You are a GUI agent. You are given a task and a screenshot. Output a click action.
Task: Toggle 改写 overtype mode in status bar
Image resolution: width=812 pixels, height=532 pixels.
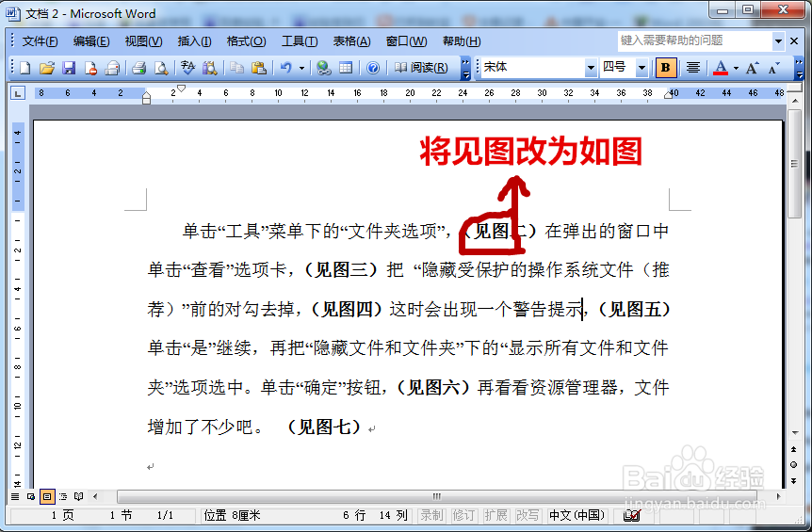pyautogui.click(x=528, y=515)
